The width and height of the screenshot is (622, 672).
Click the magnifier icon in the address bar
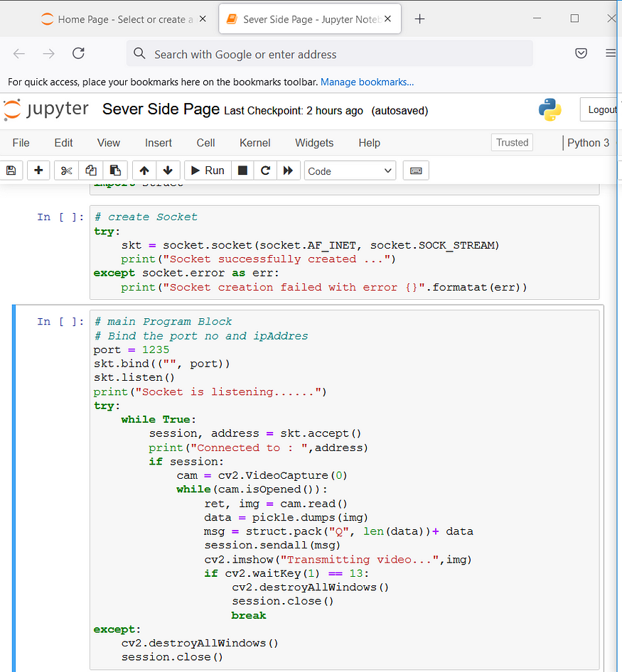tap(139, 53)
